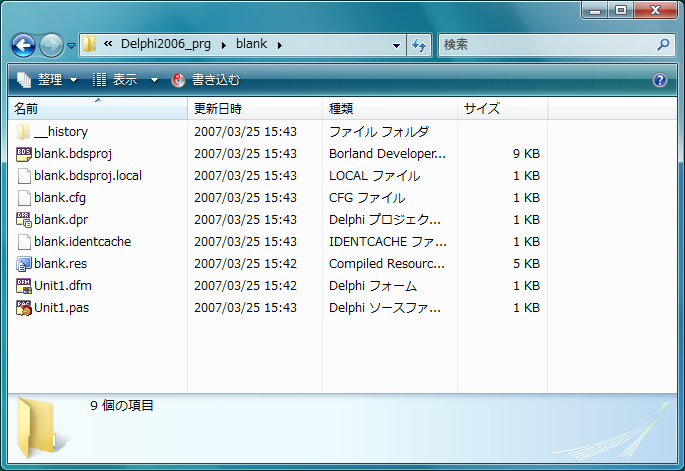The image size is (685, 471).
Task: Select the blank.cfg file icon
Action: (x=24, y=197)
